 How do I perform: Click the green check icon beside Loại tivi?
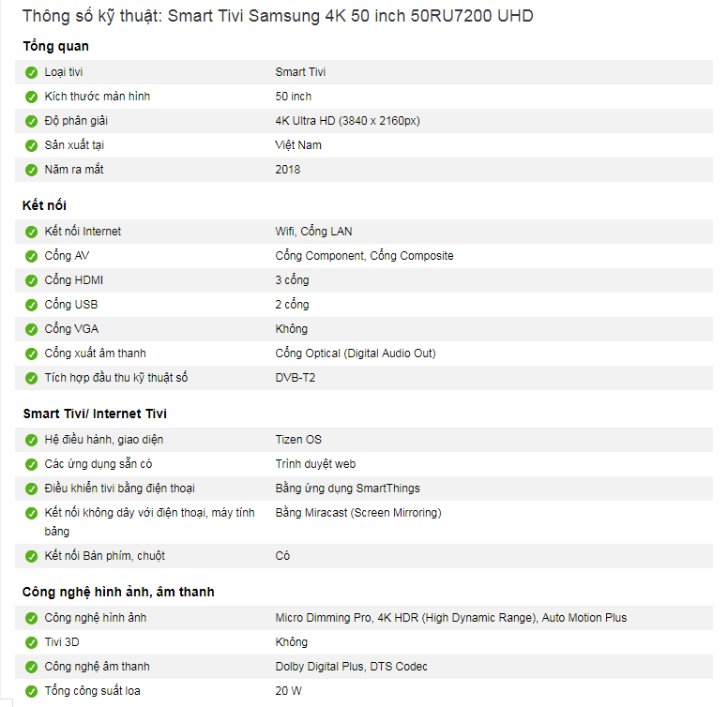(x=32, y=72)
